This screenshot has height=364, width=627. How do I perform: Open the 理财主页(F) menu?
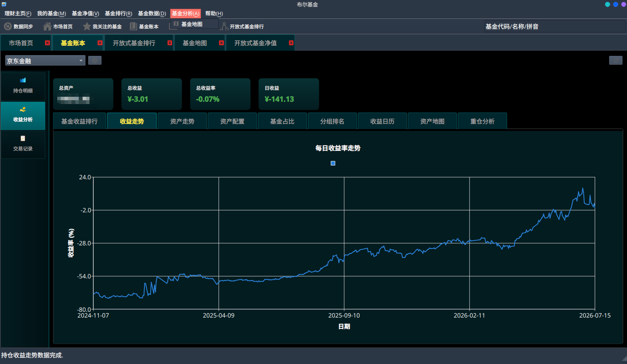coord(18,13)
